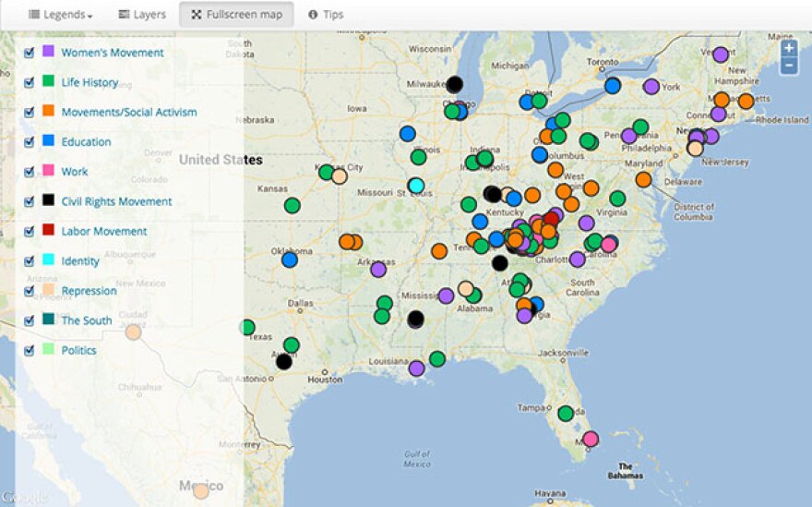Click the black marker in Mississippi
The image size is (812, 507).
[x=415, y=319]
